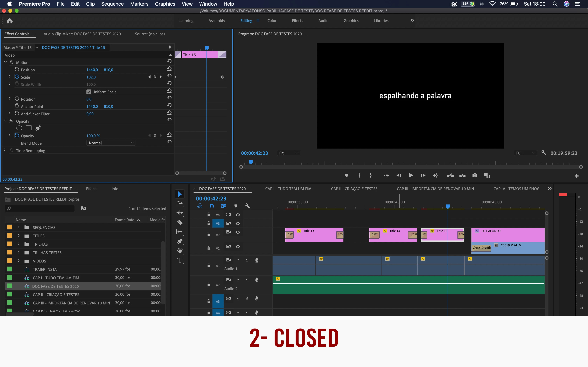Uncheck the Uniform Scale checkbox
588x367 pixels.
click(89, 92)
